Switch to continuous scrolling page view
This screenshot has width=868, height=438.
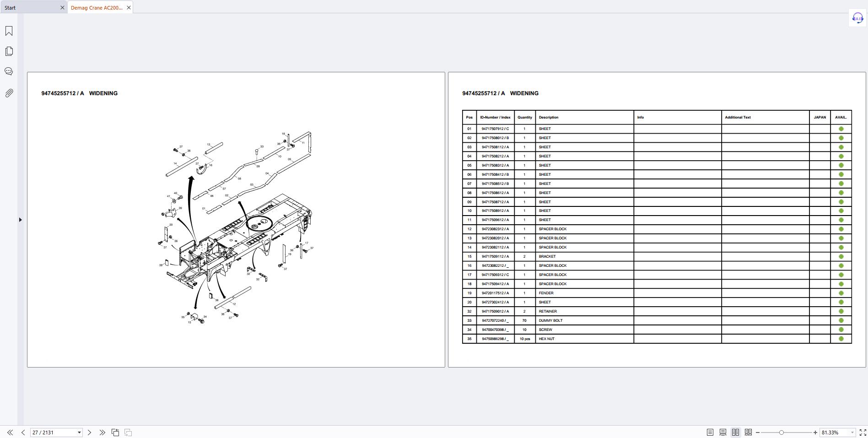[723, 432]
